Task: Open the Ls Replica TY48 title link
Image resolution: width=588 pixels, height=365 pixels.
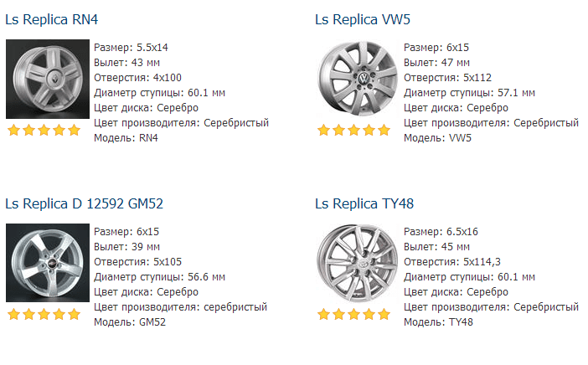Action: [x=364, y=204]
